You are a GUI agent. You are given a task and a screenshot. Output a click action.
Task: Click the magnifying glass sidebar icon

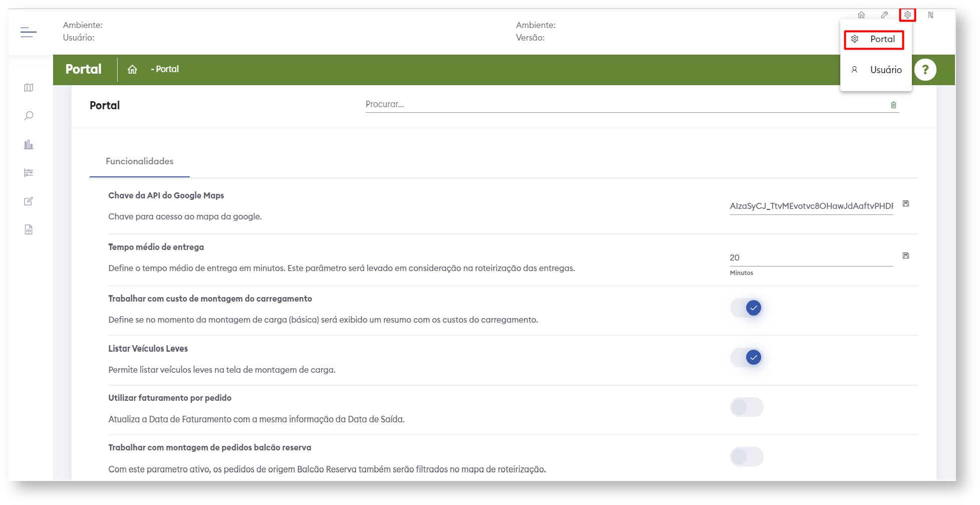pos(29,116)
